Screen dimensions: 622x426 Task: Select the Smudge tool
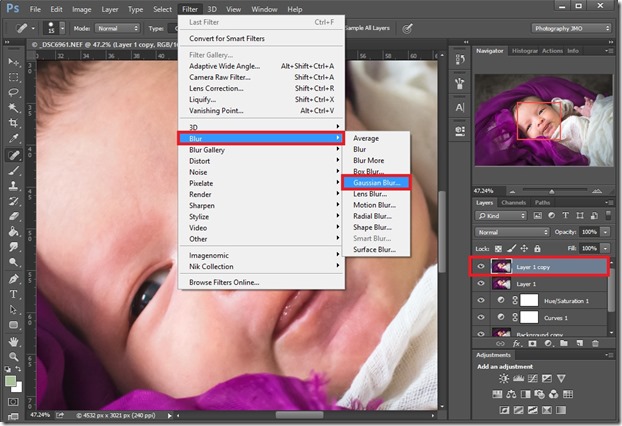tap(13, 247)
